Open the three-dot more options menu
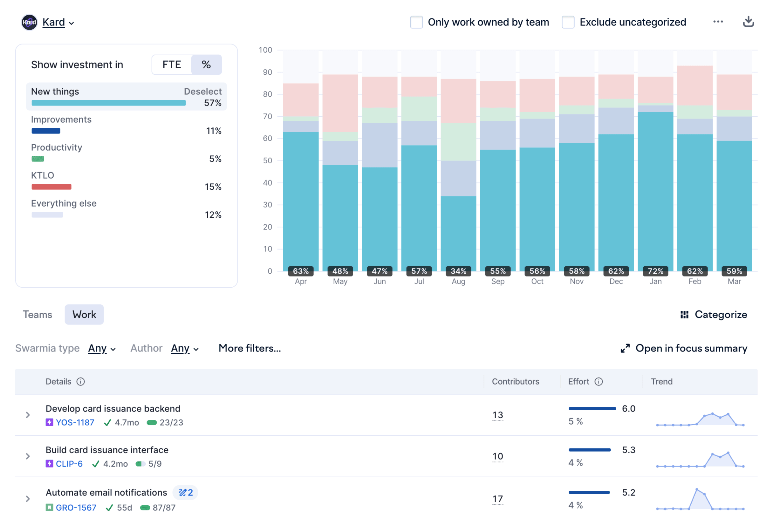 (x=718, y=22)
